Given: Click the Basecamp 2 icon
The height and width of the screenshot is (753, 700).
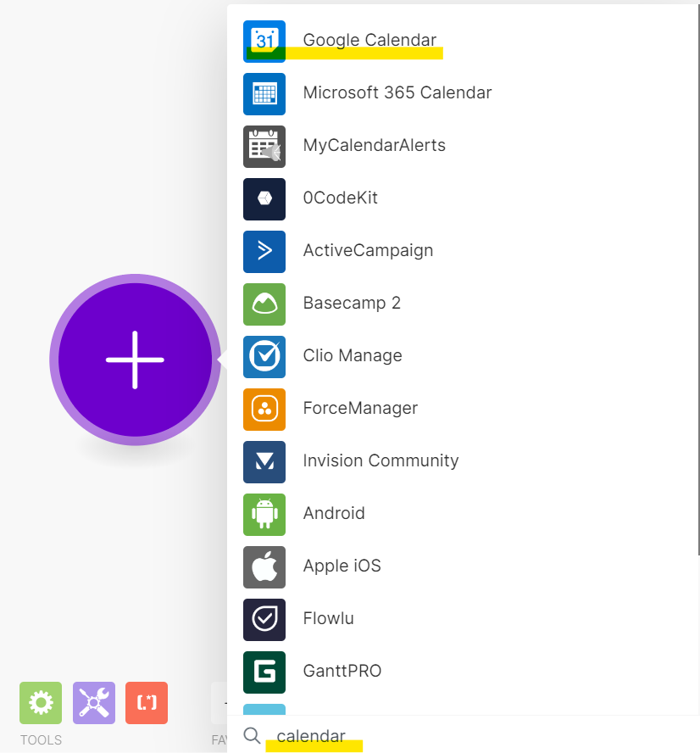Looking at the screenshot, I should [x=264, y=304].
